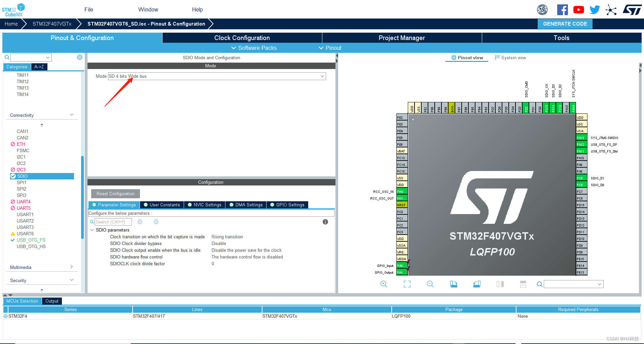Switch to Tools tab

[x=562, y=38]
